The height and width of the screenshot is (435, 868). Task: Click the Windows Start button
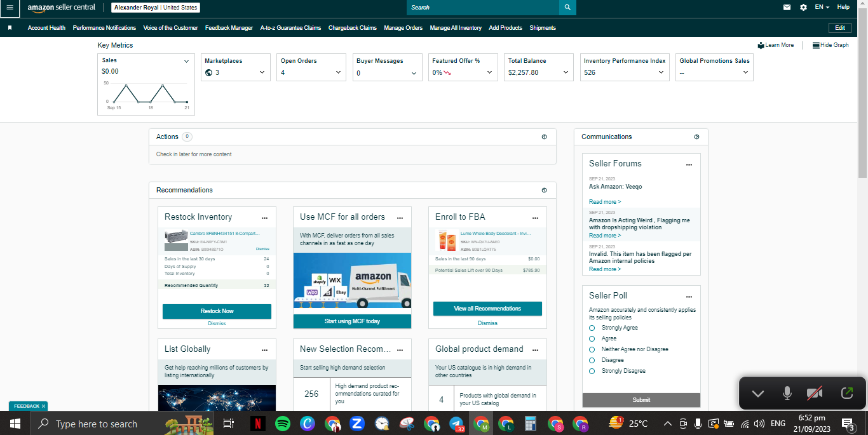15,424
